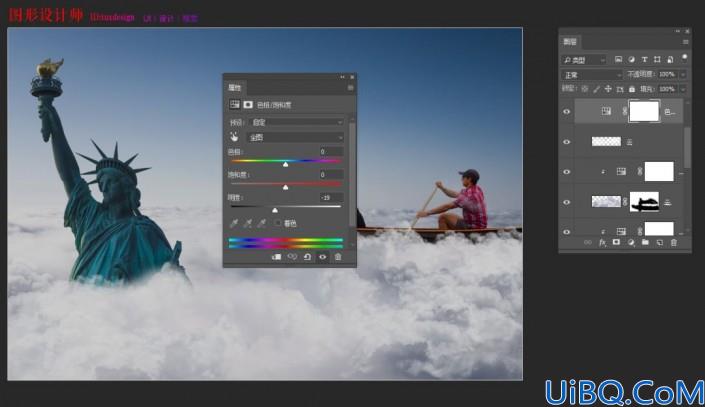Click the hue value input field

[331, 152]
